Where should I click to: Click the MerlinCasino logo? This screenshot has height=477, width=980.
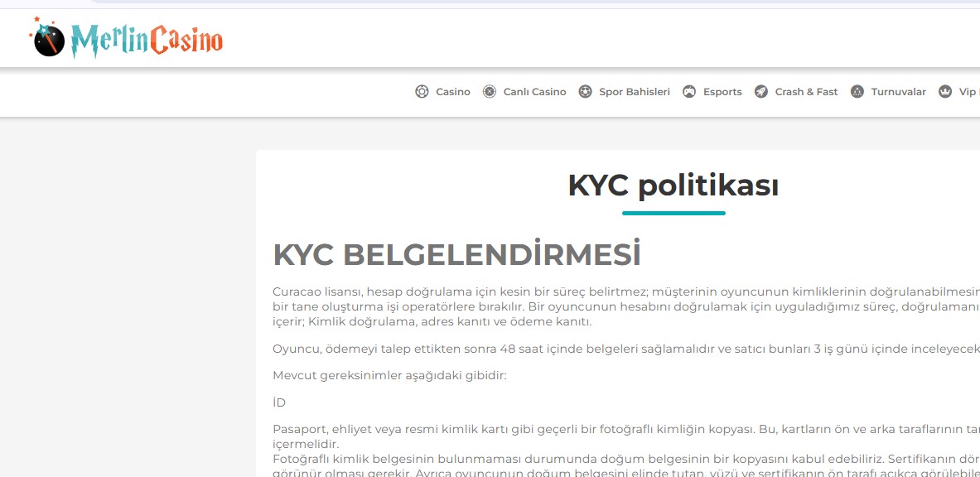click(127, 38)
